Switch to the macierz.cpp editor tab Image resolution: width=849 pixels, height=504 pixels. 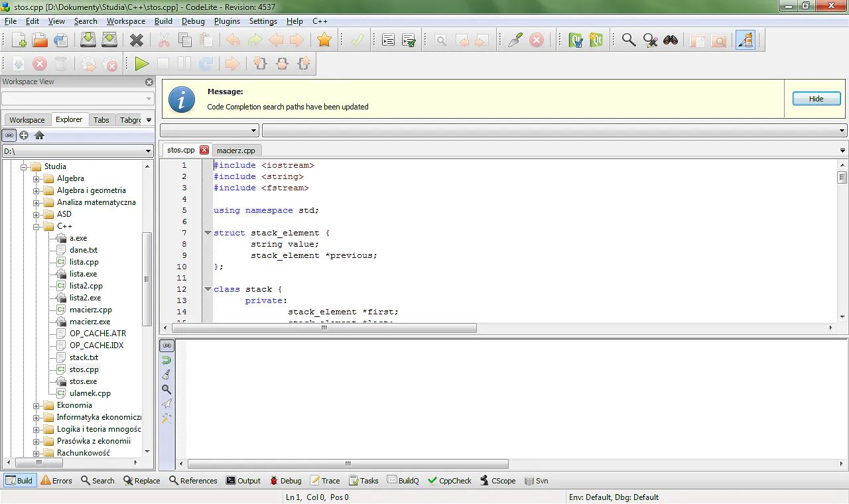pyautogui.click(x=237, y=150)
